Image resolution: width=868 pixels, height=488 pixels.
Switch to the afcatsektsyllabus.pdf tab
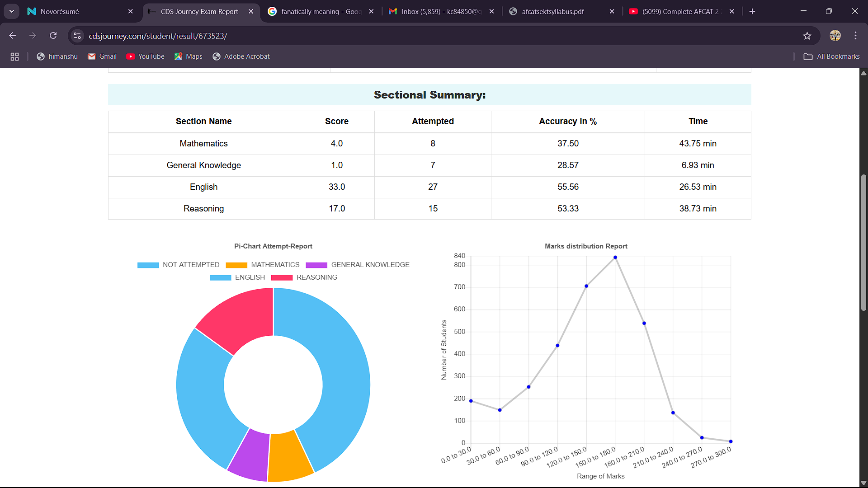[552, 11]
